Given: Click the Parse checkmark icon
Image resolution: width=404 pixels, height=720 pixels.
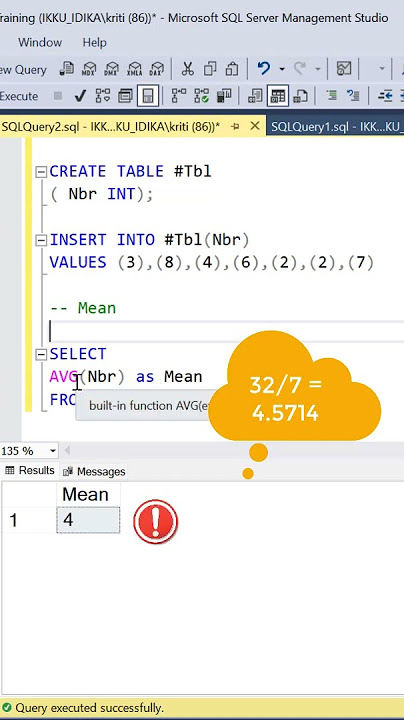Looking at the screenshot, I should [80, 96].
